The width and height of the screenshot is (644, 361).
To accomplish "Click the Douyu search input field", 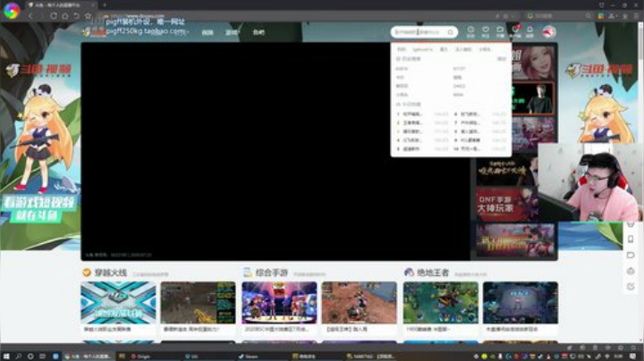I will point(419,32).
